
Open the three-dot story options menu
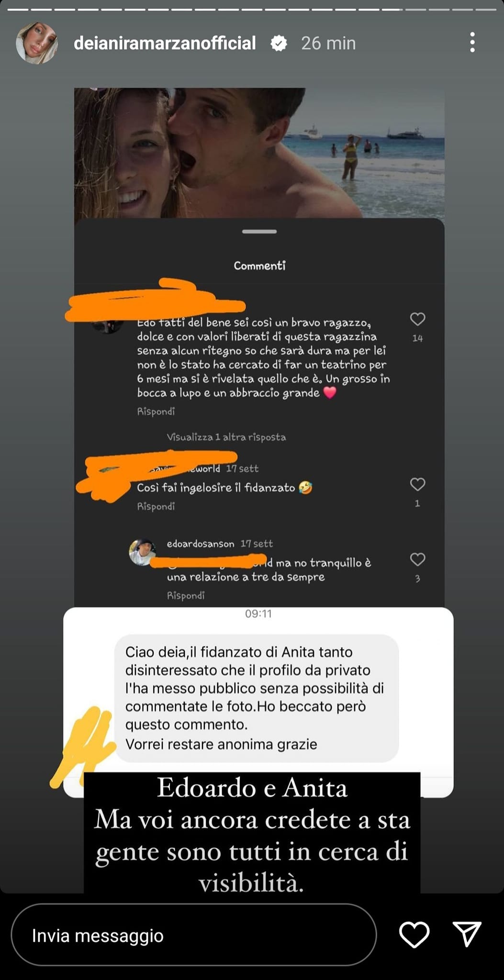click(x=472, y=43)
